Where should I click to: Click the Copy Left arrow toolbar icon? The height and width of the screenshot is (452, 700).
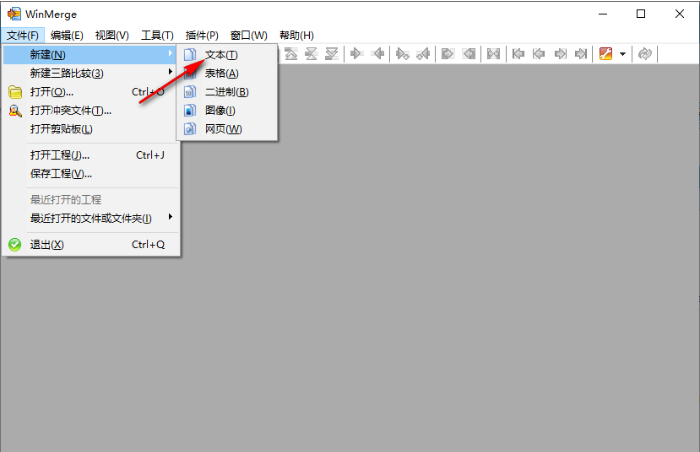pyautogui.click(x=378, y=54)
